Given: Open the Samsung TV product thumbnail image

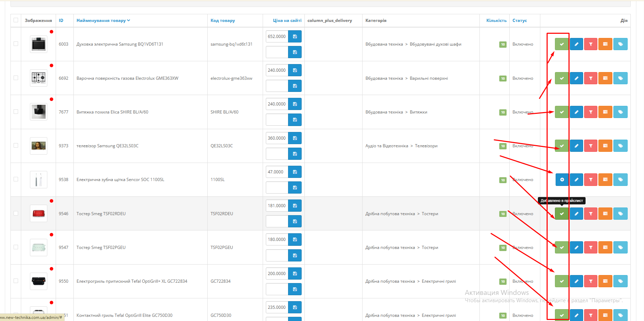Looking at the screenshot, I should click(x=39, y=146).
